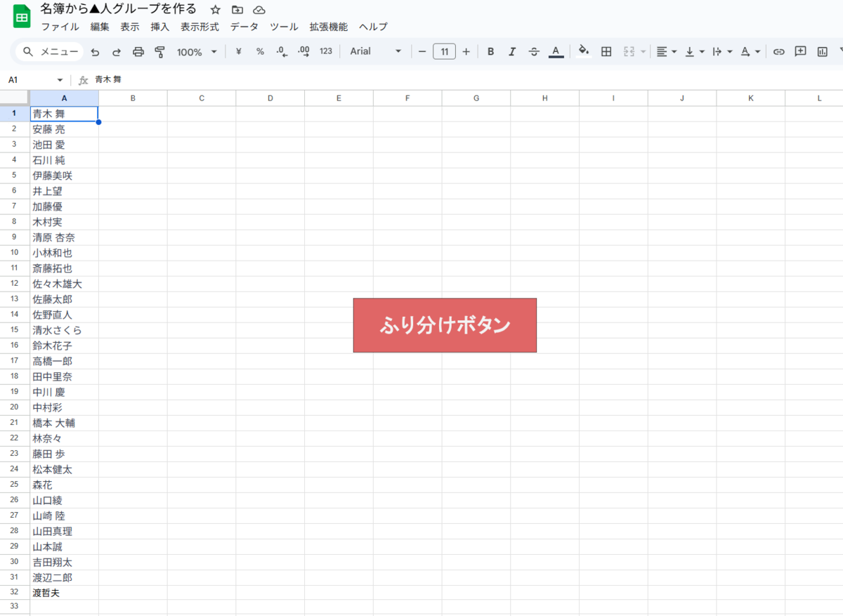843x616 pixels.
Task: Open the Arial font dropdown
Action: [x=376, y=51]
